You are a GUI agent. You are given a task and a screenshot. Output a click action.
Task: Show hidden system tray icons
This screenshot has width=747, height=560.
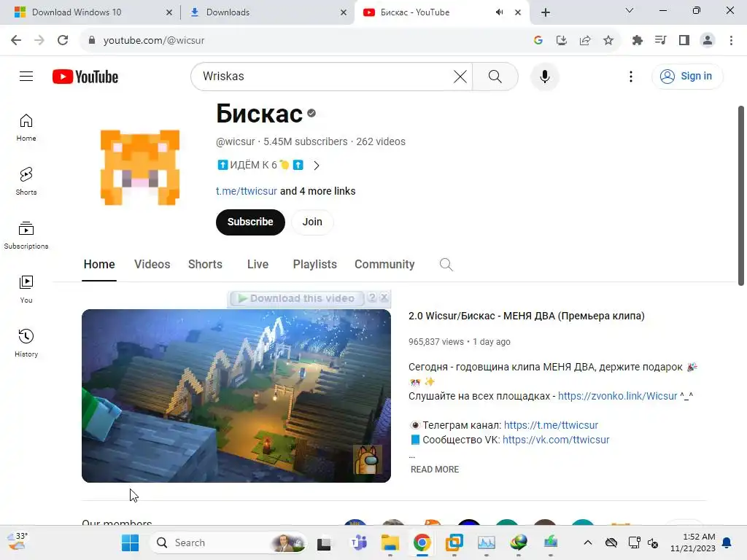coord(588,542)
